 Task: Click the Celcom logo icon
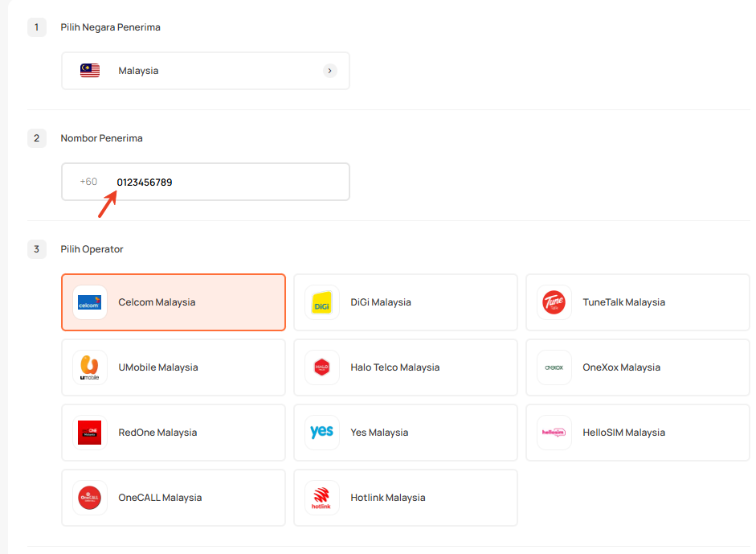coord(89,303)
